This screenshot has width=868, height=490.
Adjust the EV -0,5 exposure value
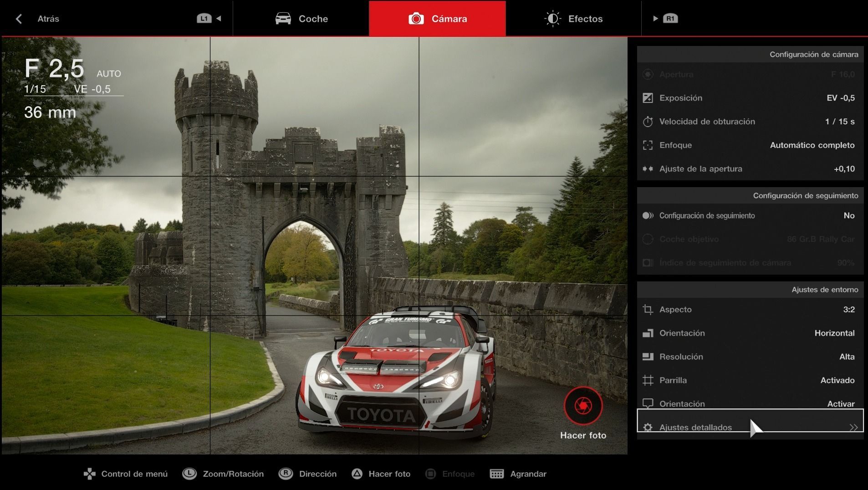[840, 98]
